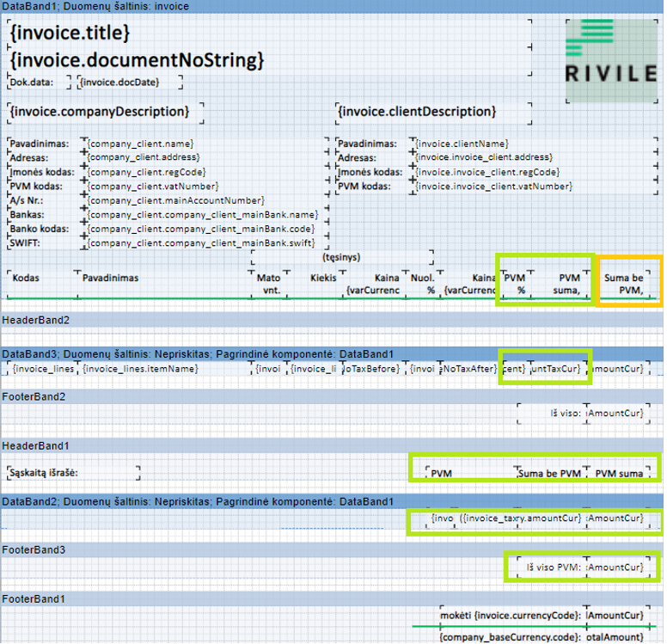The image size is (667, 644).
Task: Select the {invoice.documentNoString} field
Action: click(138, 60)
